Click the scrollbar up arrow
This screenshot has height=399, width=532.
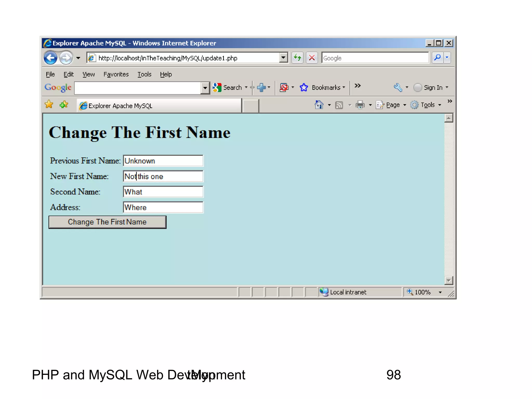pos(449,118)
